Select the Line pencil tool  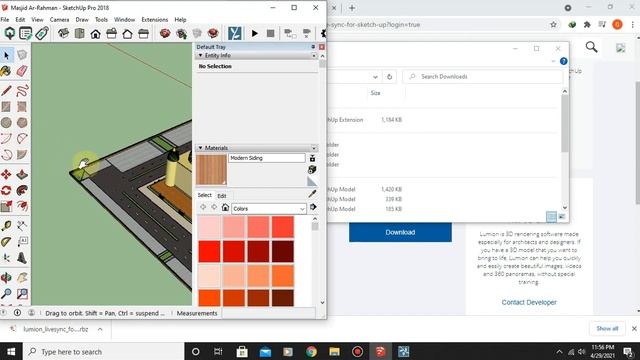(6, 91)
